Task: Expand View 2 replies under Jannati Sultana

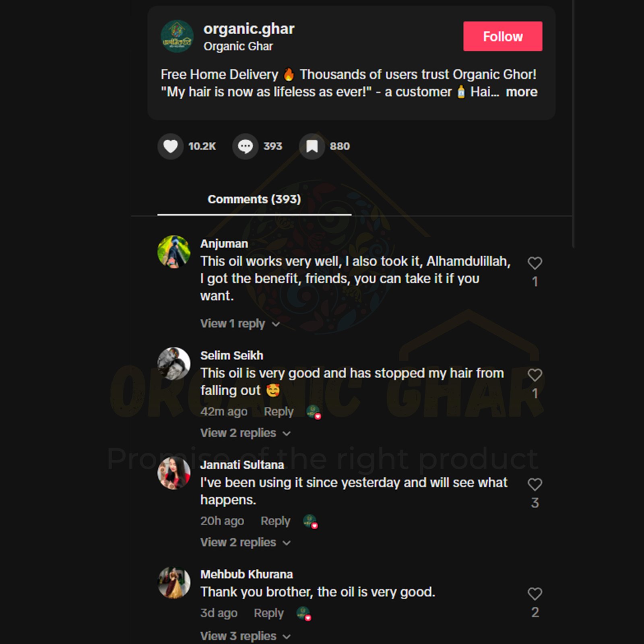Action: [246, 543]
